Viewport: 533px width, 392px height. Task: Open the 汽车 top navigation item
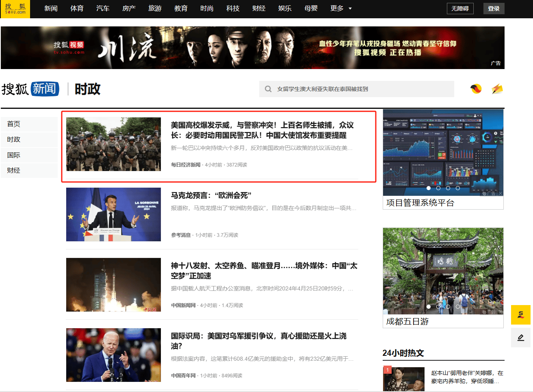[x=103, y=9]
